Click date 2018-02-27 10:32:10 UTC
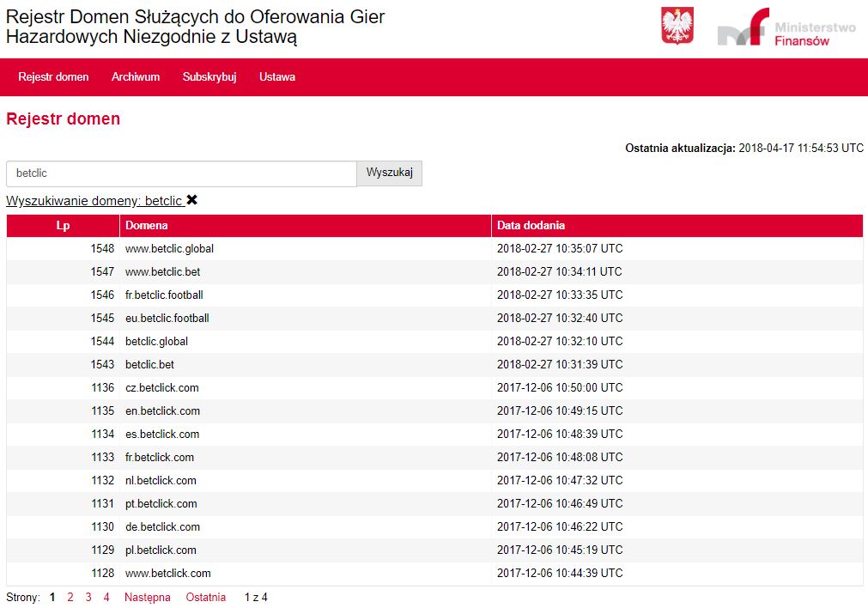 tap(560, 342)
